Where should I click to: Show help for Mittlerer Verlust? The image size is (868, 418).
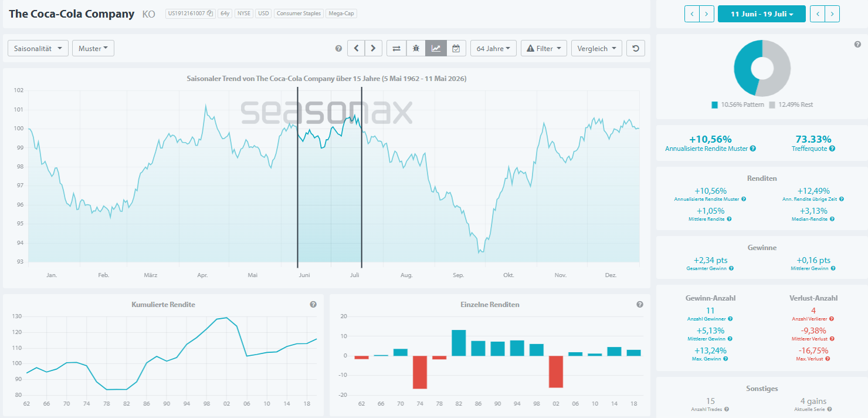[831, 339]
